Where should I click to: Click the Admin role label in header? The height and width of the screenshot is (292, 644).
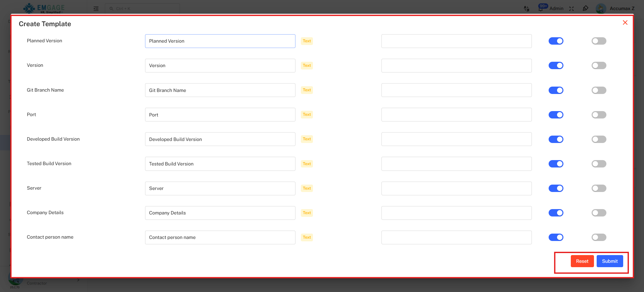pyautogui.click(x=556, y=8)
